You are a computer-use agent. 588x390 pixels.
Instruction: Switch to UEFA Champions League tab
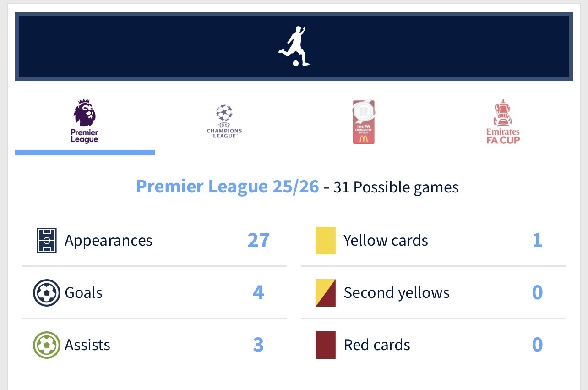coord(224,122)
